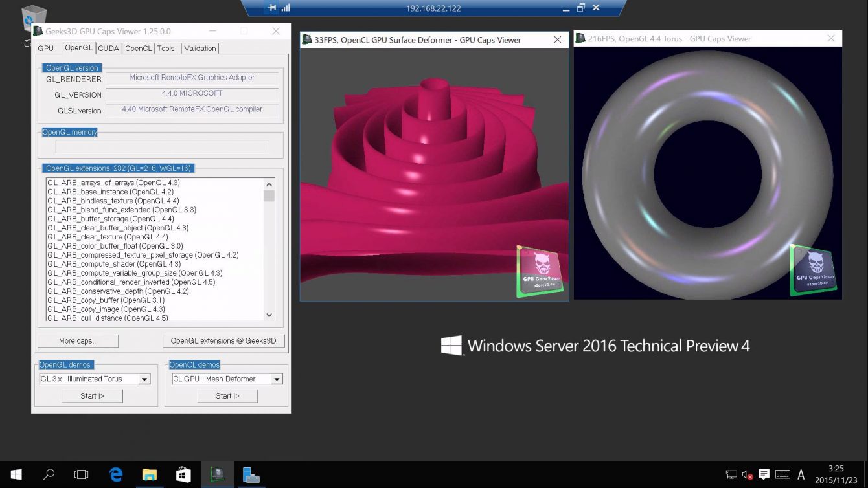Open the Recycle Bin desktop icon

click(34, 21)
